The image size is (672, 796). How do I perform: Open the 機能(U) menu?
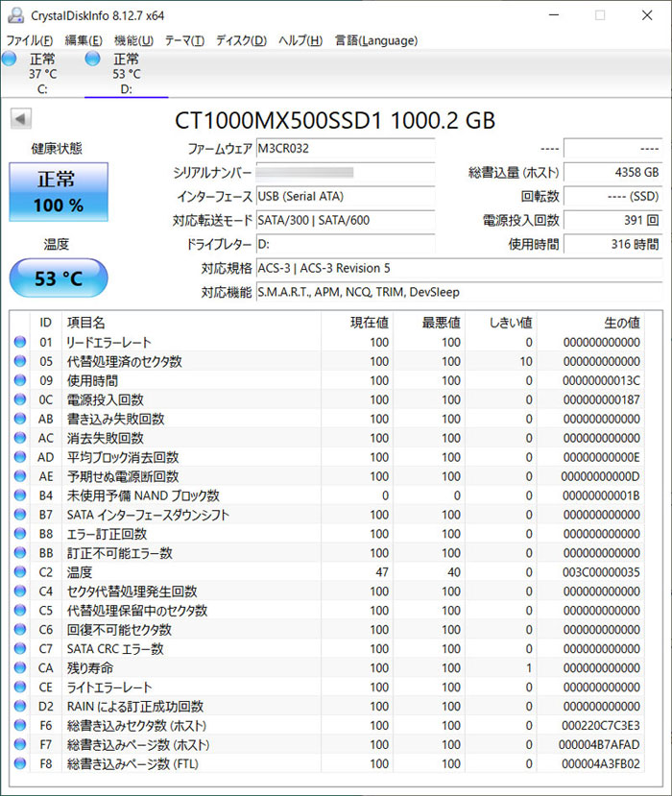click(133, 40)
